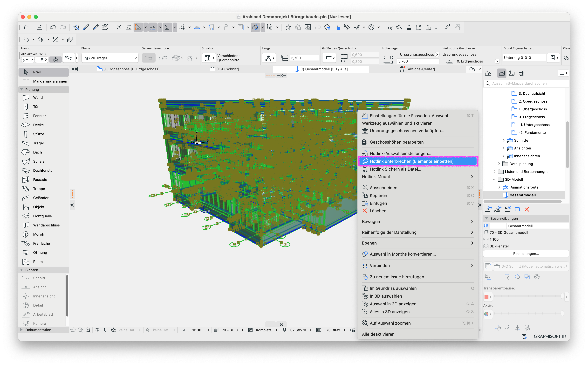Click the pipette pick-up parameters icon
588x365 pixels.
(86, 27)
